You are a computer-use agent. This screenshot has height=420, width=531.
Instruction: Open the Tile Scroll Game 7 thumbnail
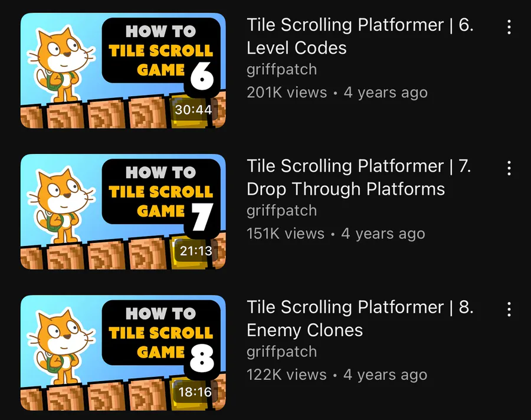pyautogui.click(x=123, y=212)
